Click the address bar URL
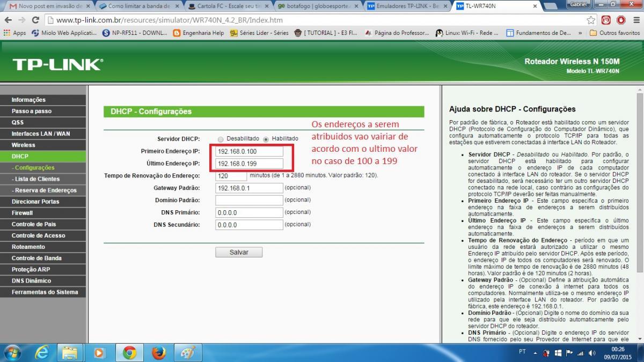The width and height of the screenshot is (644, 362). 170,20
